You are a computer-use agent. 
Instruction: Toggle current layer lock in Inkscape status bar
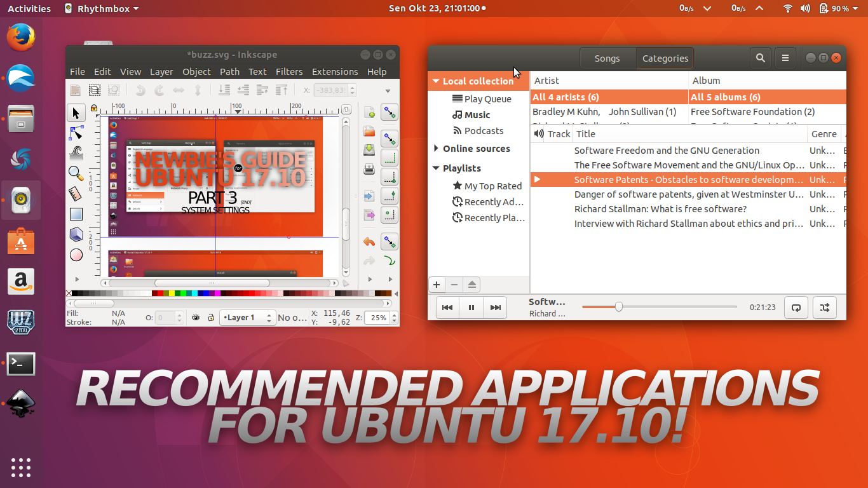(211, 318)
